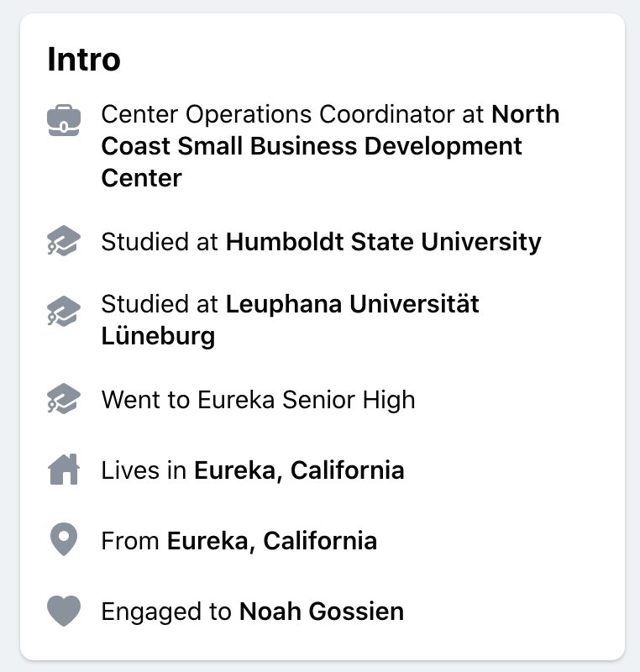Click graduation cap icon beside Eureka Senior High

point(64,398)
